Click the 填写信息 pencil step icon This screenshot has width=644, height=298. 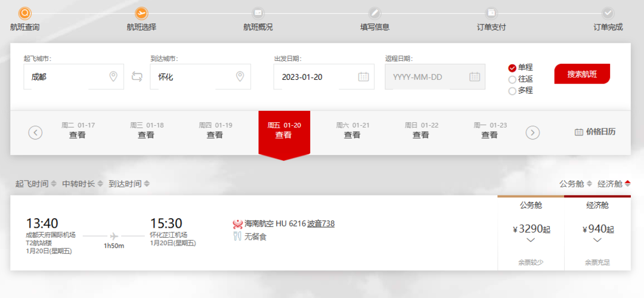coord(374,13)
